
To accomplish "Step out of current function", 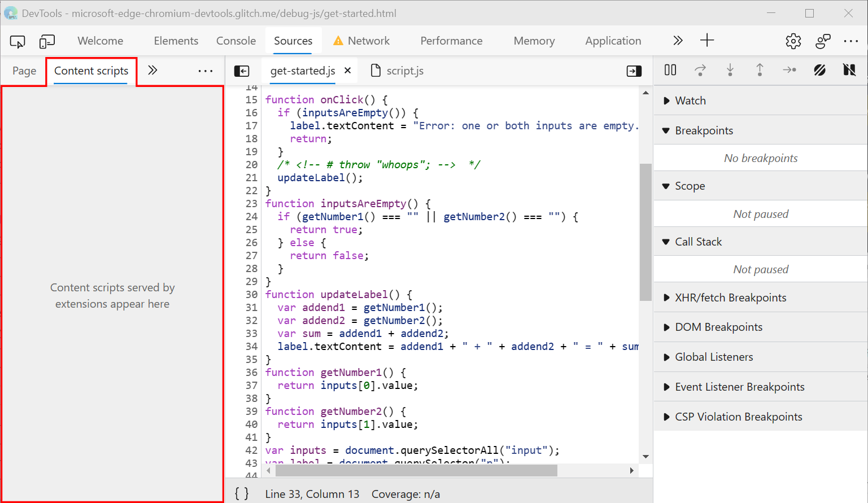I will click(760, 70).
